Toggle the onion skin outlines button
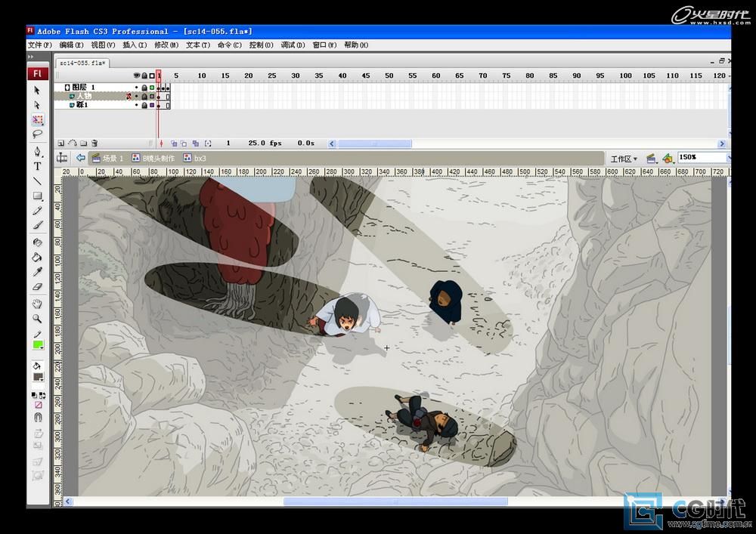Screen dimensions: 756x534 click(184, 143)
